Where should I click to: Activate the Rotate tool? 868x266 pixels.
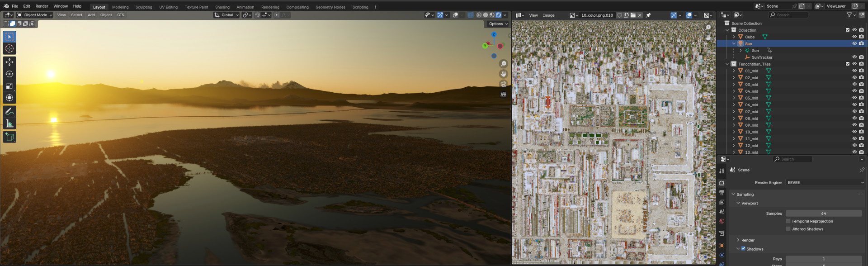pos(9,74)
